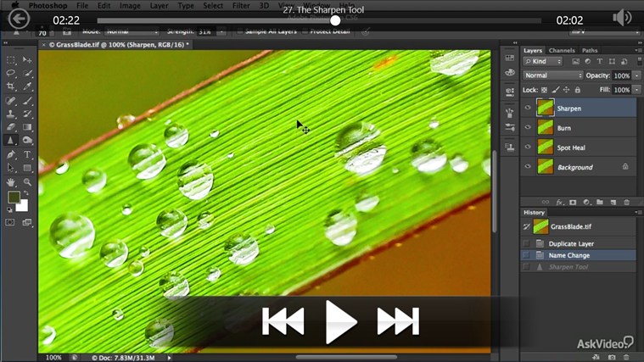Play the video lesson
644x362 pixels.
pos(340,321)
